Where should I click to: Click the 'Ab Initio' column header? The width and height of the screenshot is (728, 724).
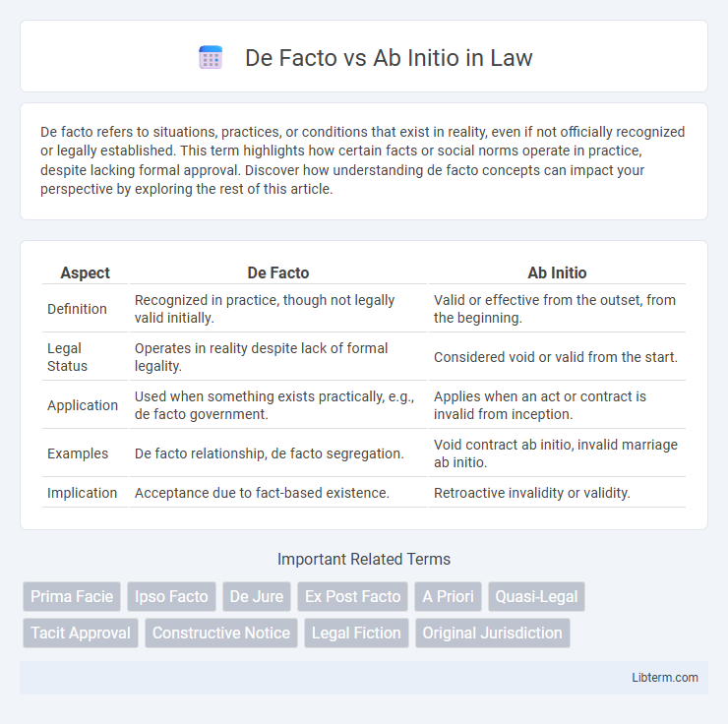pos(557,272)
